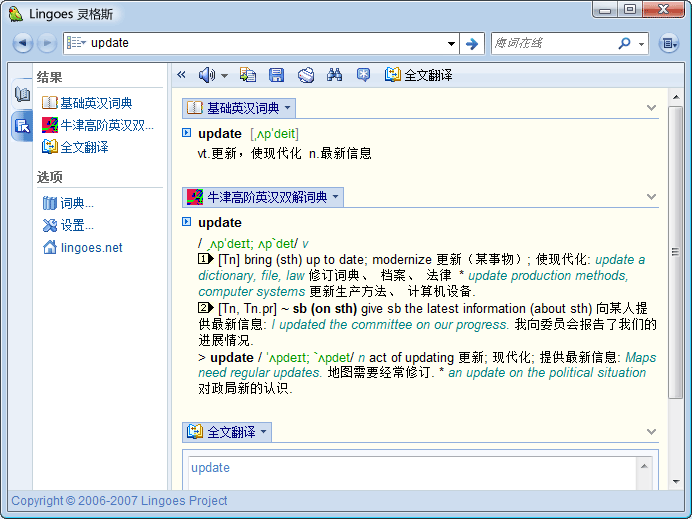Viewport: 692px width, 519px height.
Task: Collapse the sidebar with the double chevron
Action: click(181, 75)
